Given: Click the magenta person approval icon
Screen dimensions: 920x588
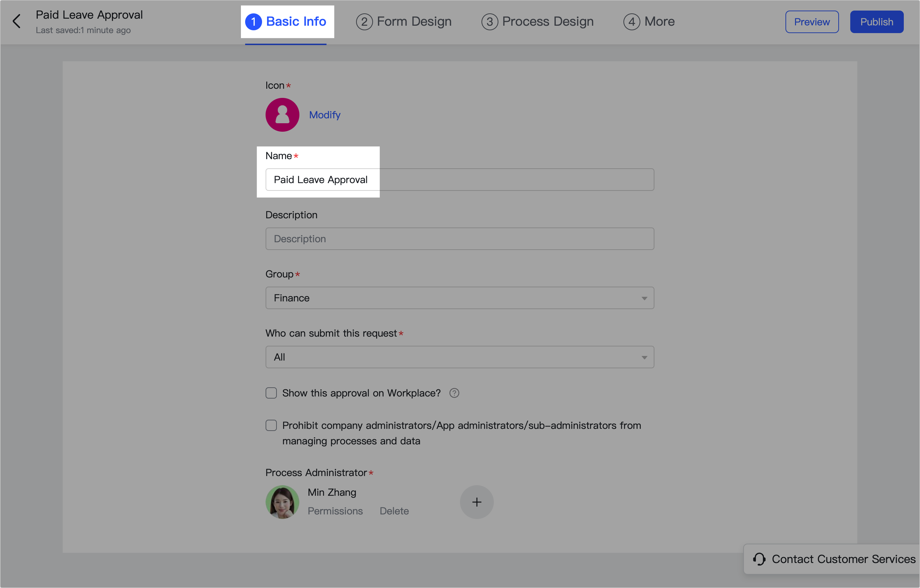Looking at the screenshot, I should (x=282, y=114).
